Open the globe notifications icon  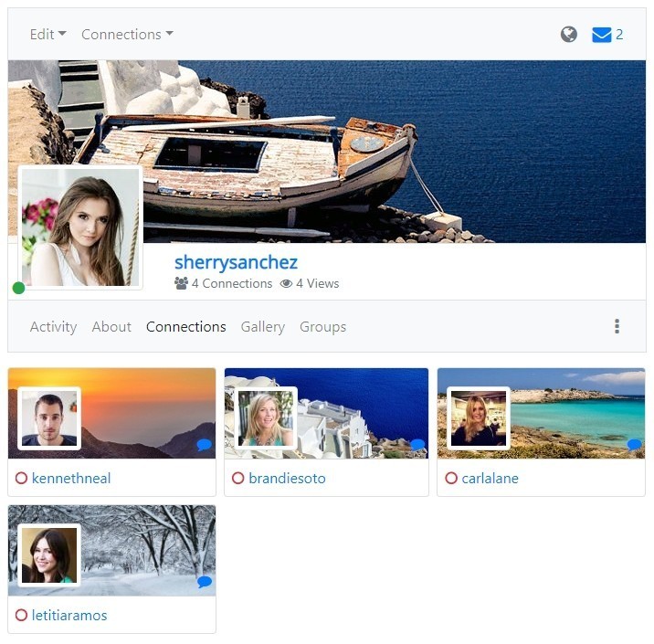click(568, 34)
